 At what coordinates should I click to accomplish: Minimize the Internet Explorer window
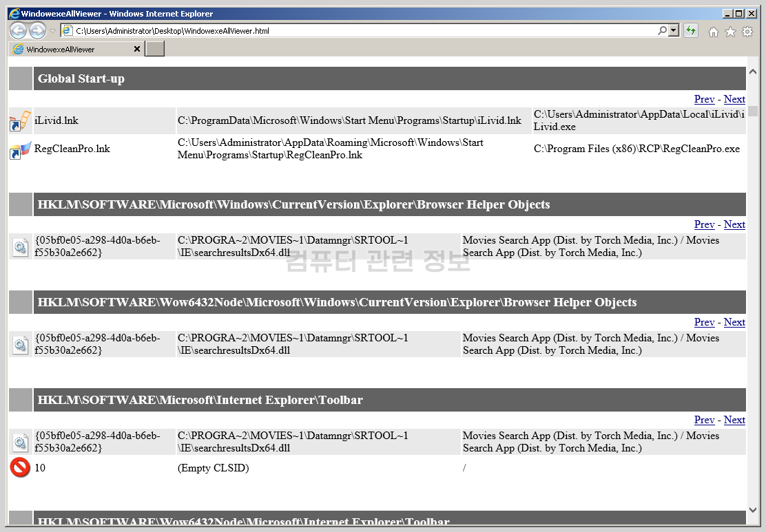[x=727, y=14]
